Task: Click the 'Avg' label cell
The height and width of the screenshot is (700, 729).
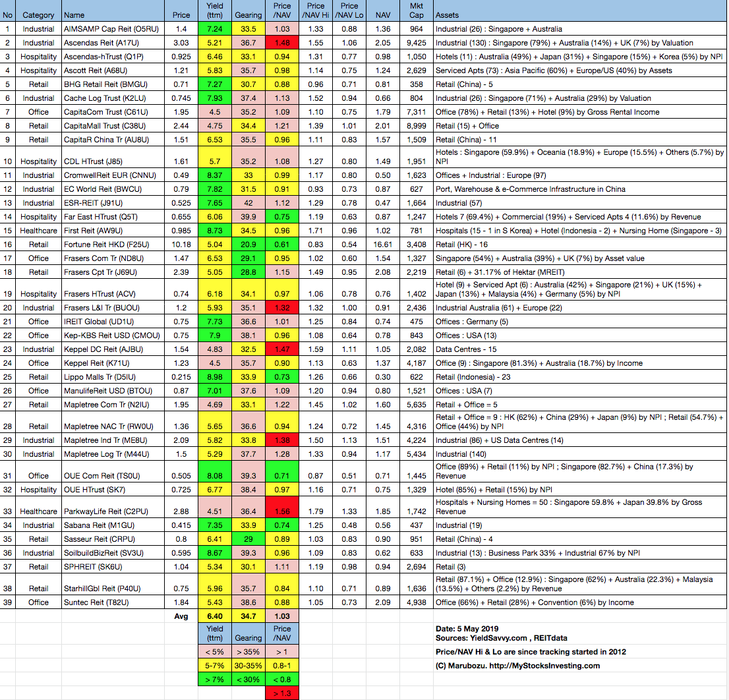Action: (x=181, y=616)
